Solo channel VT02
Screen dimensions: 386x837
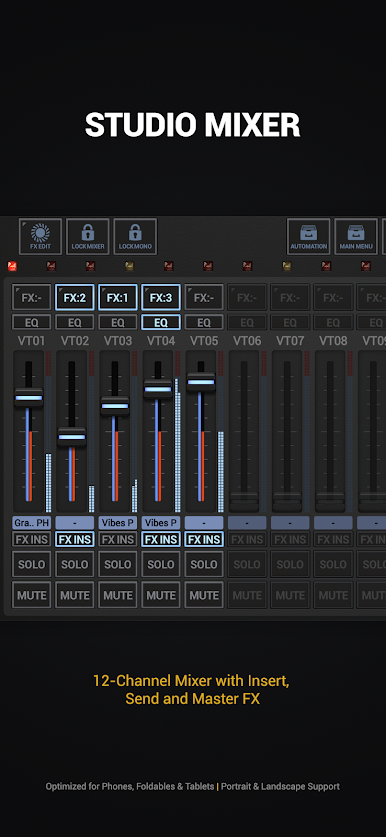tap(75, 564)
